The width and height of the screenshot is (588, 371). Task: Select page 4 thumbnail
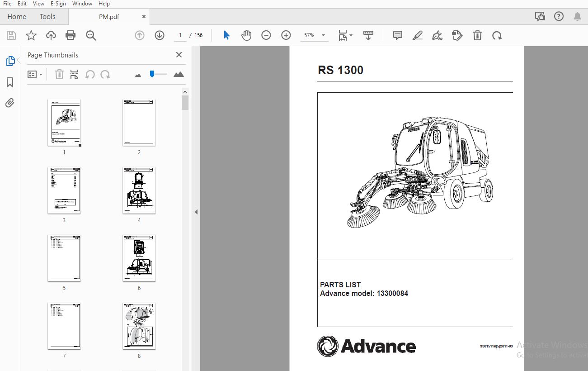click(x=139, y=190)
